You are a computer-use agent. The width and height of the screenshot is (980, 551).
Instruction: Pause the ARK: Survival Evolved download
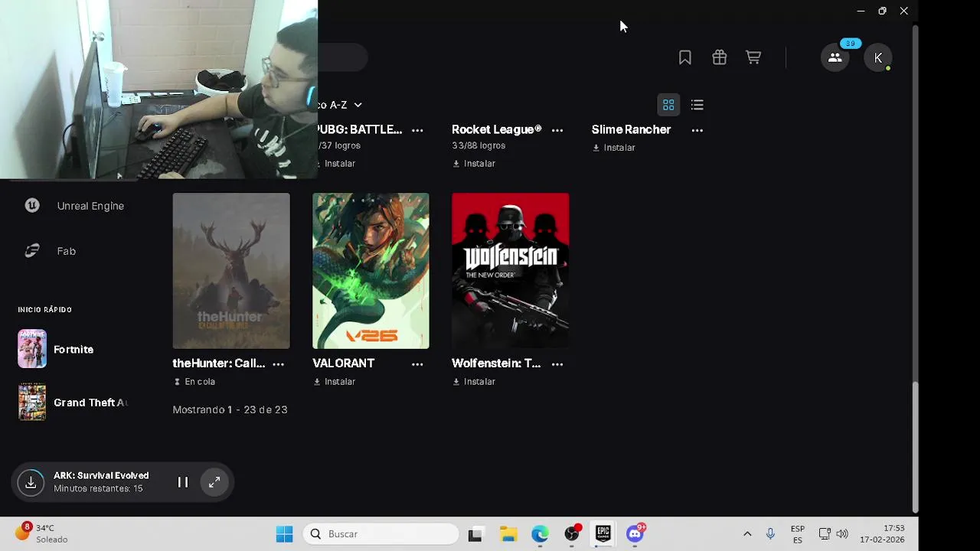click(x=183, y=482)
